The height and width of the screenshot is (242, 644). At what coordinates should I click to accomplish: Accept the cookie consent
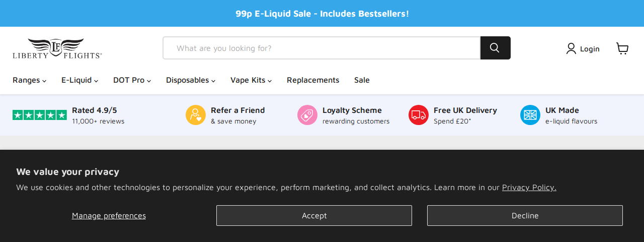[314, 215]
